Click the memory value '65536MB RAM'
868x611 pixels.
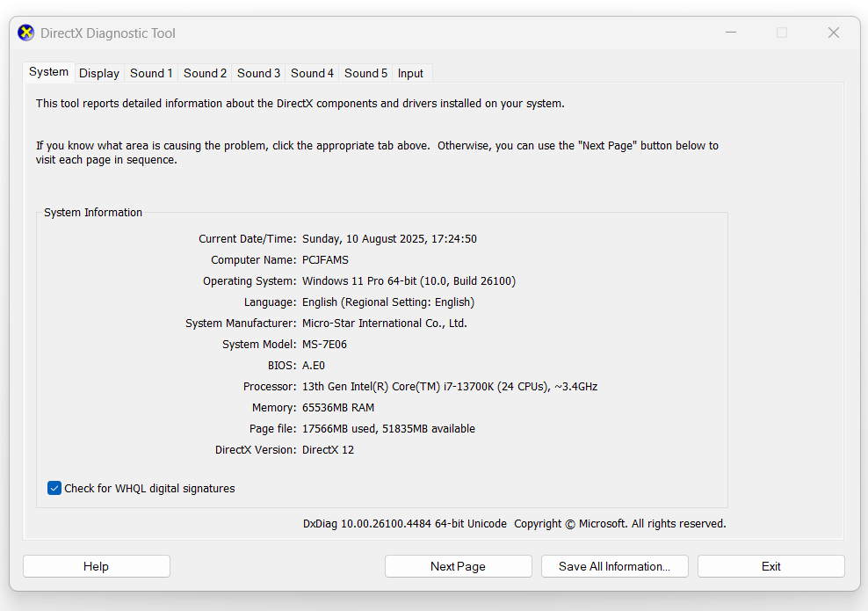tap(338, 407)
